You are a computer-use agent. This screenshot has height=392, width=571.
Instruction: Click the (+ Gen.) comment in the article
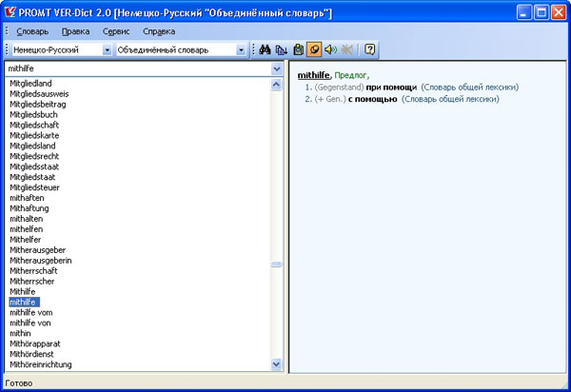click(x=330, y=99)
